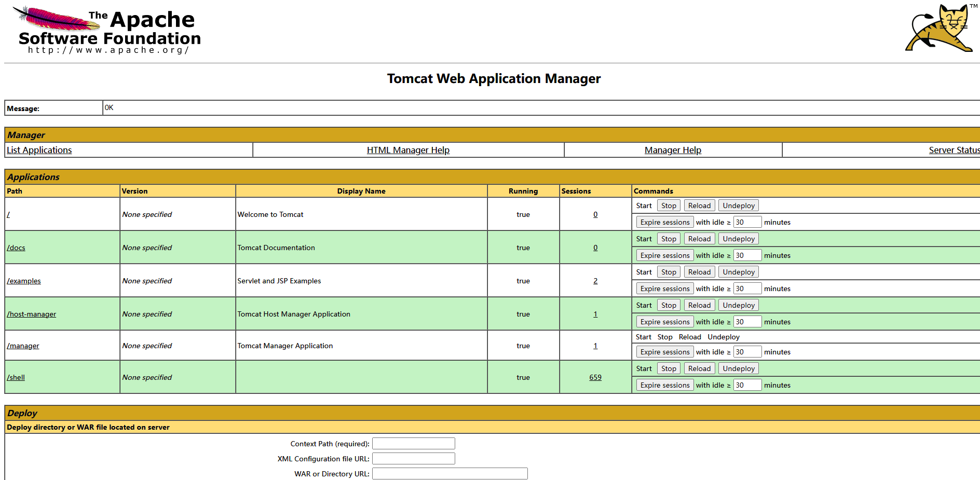Click idle minutes field for root app
Viewport: 980px width, 480px height.
click(747, 222)
